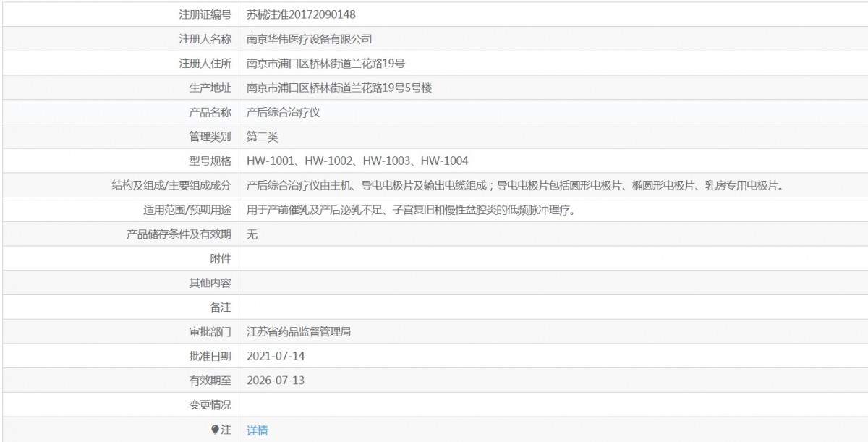Click the 其他内容 label

[210, 284]
